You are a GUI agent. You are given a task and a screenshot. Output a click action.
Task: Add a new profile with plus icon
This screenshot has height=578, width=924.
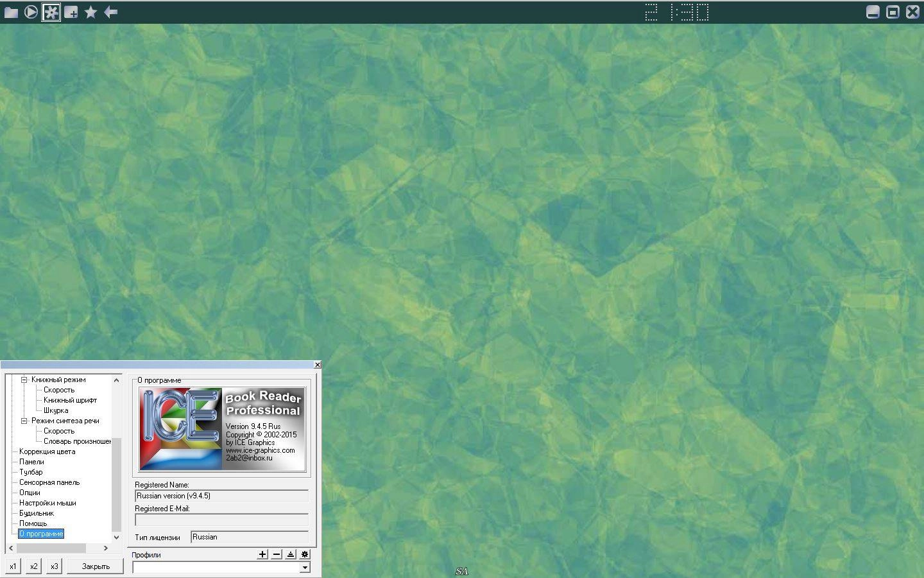point(262,554)
